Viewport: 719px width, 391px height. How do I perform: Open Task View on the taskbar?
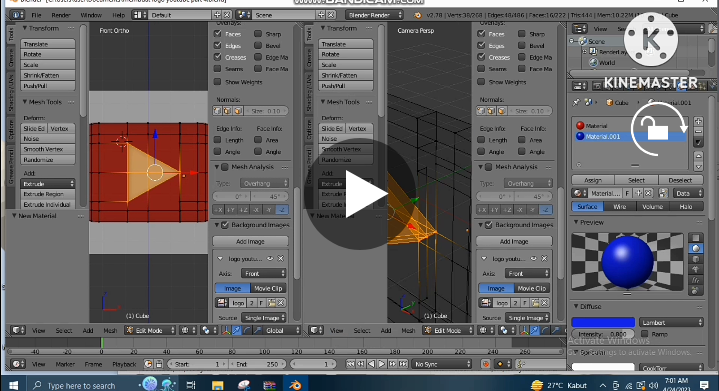[x=191, y=385]
